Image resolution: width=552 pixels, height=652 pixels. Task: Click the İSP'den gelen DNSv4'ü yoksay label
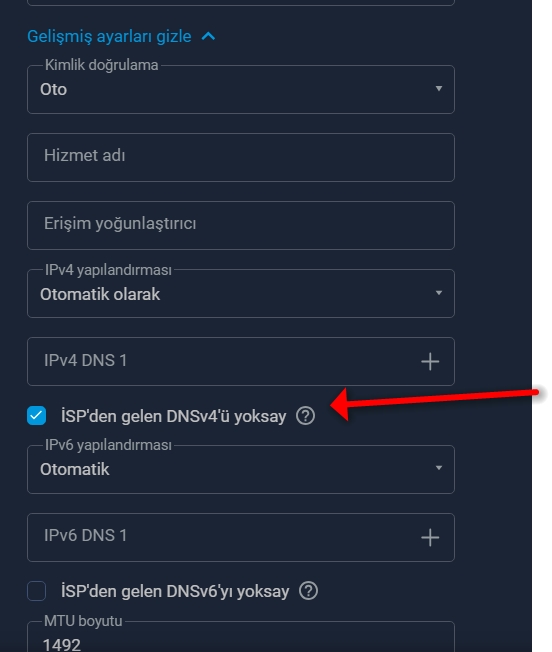point(173,416)
